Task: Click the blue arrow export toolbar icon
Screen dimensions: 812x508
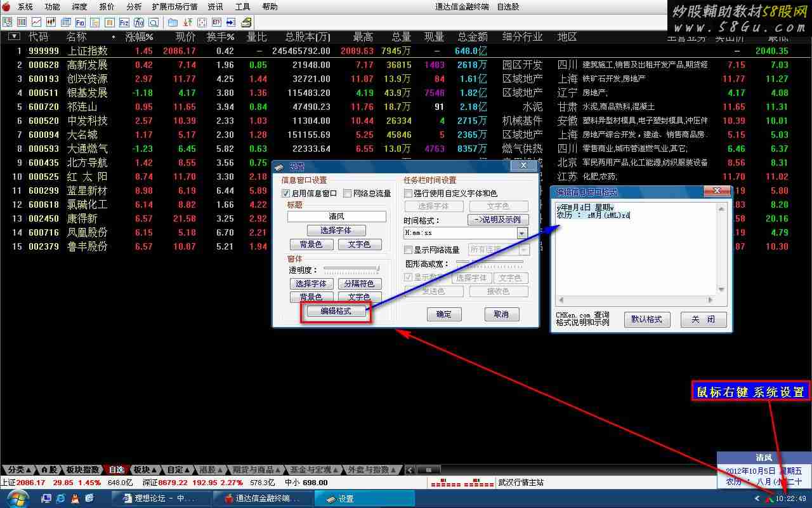Action: 231,22
